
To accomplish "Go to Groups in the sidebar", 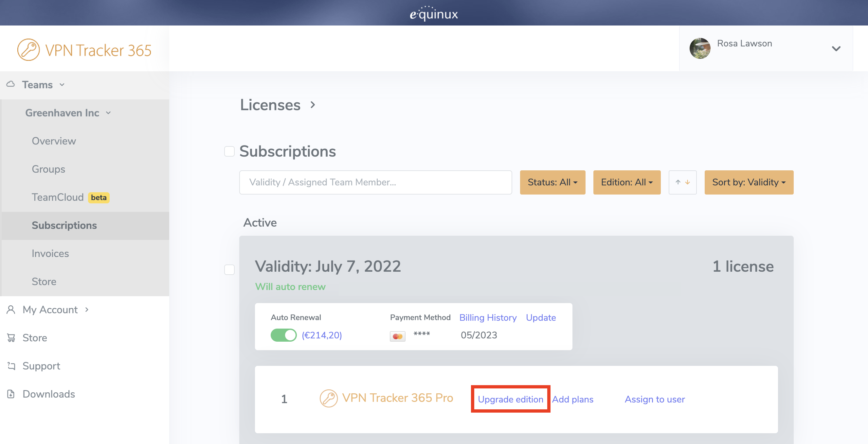I will pos(48,169).
